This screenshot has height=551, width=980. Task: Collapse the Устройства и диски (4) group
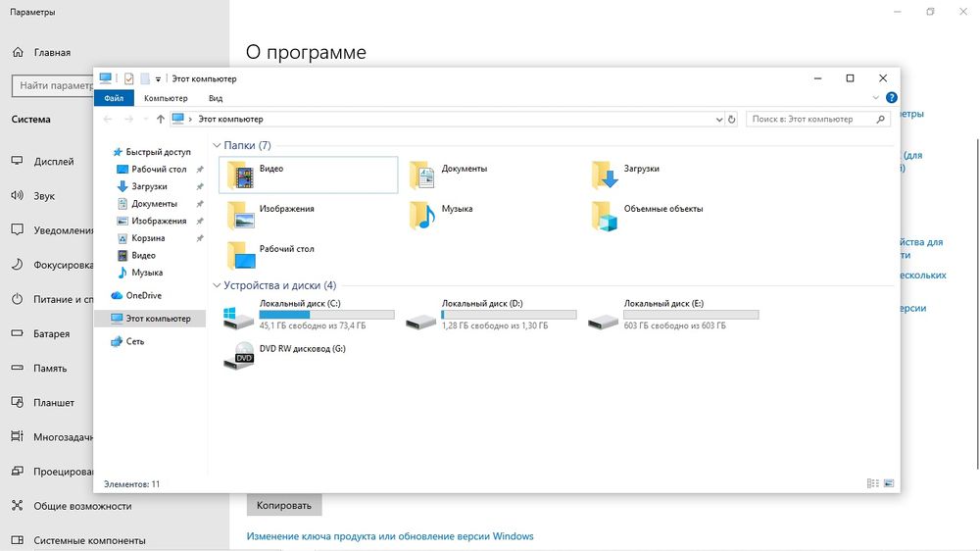pyautogui.click(x=217, y=285)
